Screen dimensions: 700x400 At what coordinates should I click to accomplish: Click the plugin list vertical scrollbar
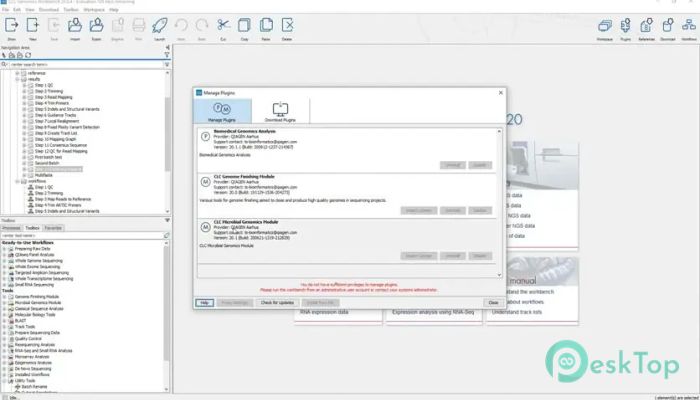[499, 203]
